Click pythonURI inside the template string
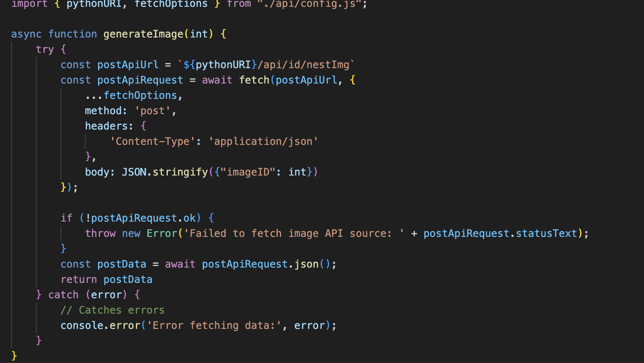 click(223, 65)
